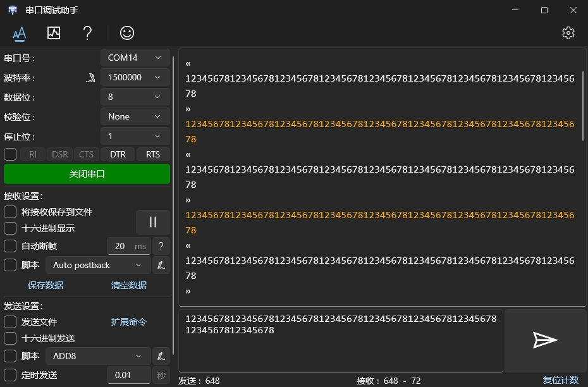Open the 1500000 baud rate dropdown
Viewport: 588px width, 387px height.
pyautogui.click(x=135, y=77)
